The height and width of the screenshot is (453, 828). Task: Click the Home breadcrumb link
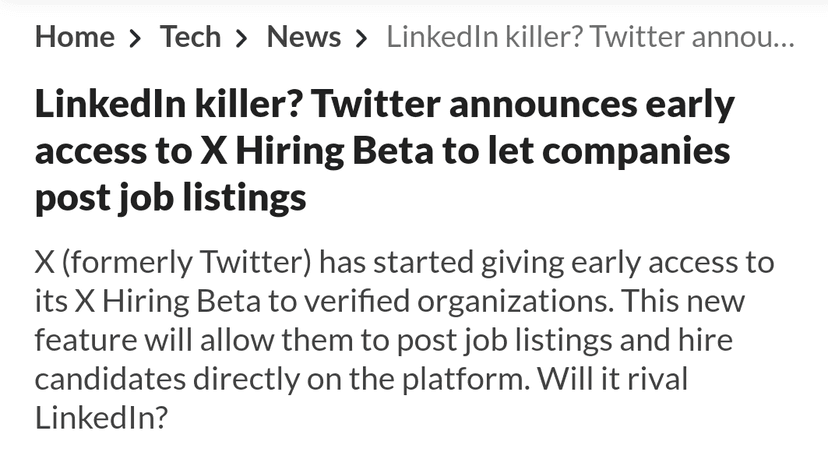point(74,37)
